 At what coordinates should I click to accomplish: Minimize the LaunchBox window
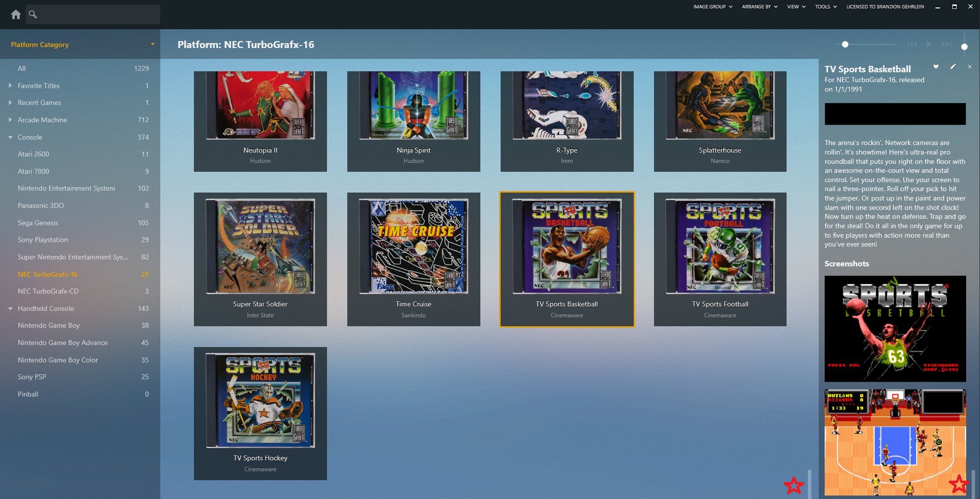click(x=937, y=7)
